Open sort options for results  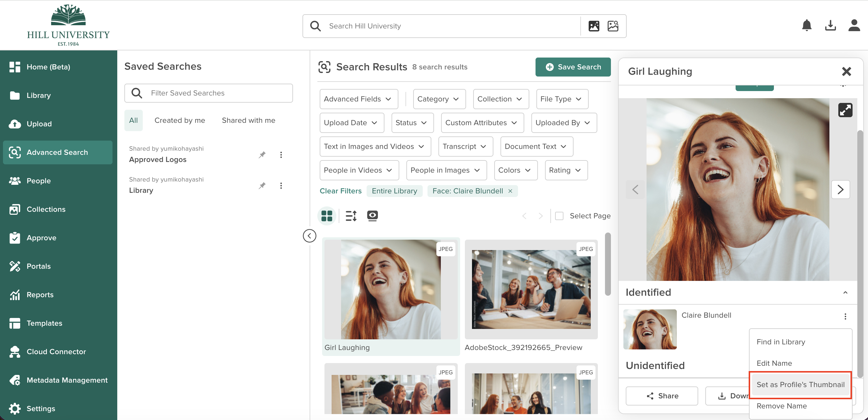point(351,216)
